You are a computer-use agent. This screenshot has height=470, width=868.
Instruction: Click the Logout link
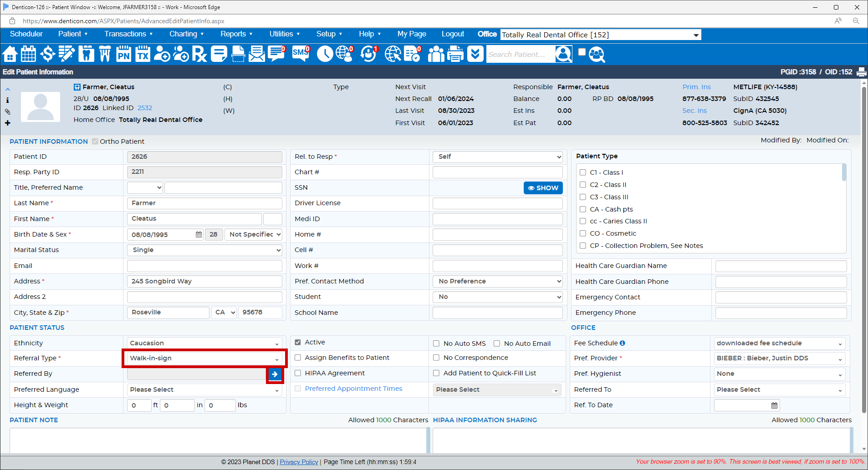(453, 34)
